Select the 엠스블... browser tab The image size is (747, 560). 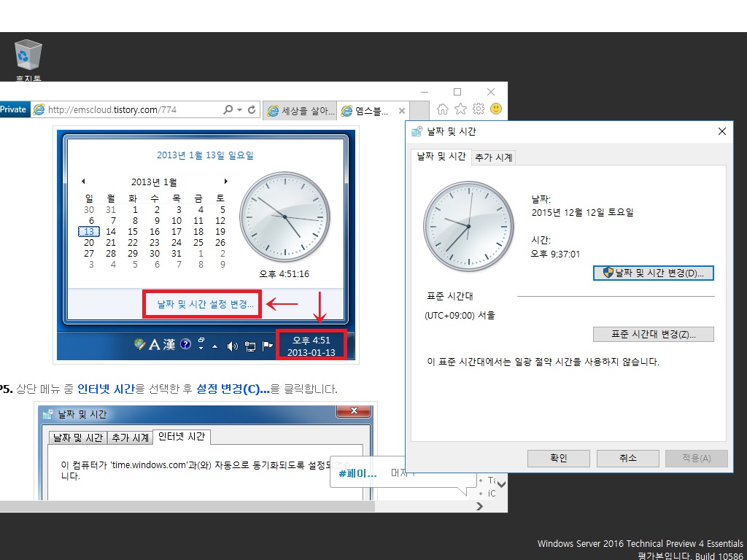(373, 111)
